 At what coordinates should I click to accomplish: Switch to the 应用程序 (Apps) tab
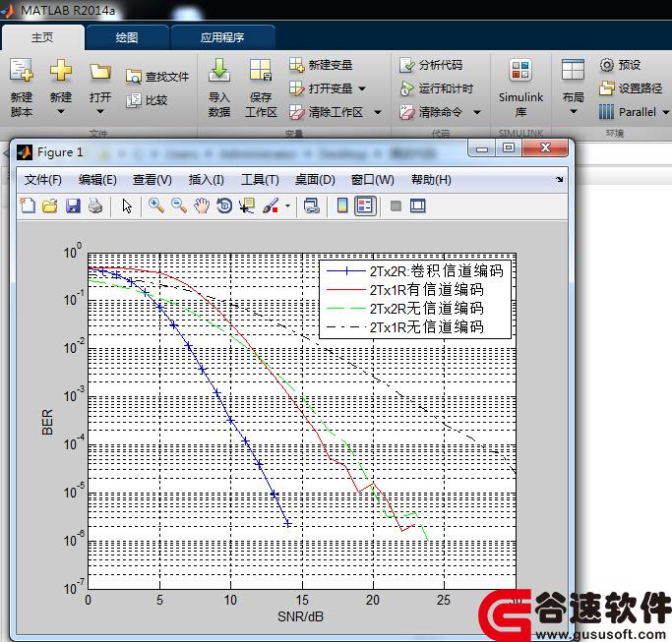(x=222, y=37)
